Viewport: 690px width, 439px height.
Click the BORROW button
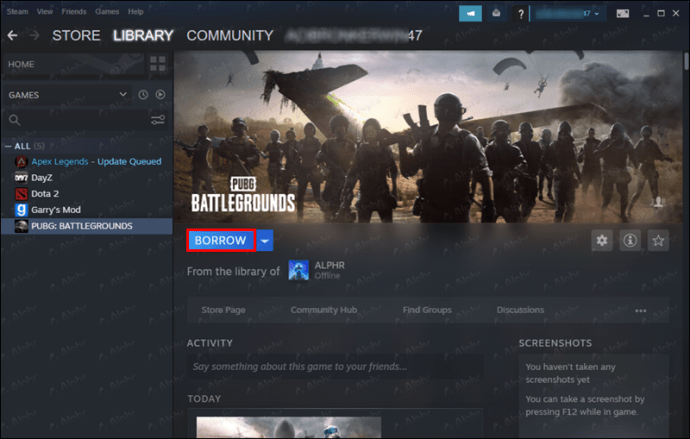point(220,241)
